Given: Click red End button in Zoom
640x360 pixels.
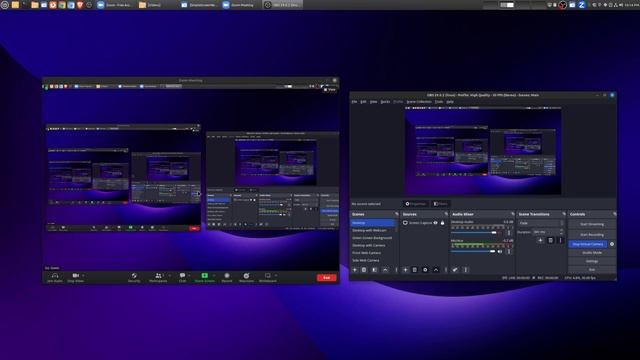Looking at the screenshot, I should [x=327, y=278].
